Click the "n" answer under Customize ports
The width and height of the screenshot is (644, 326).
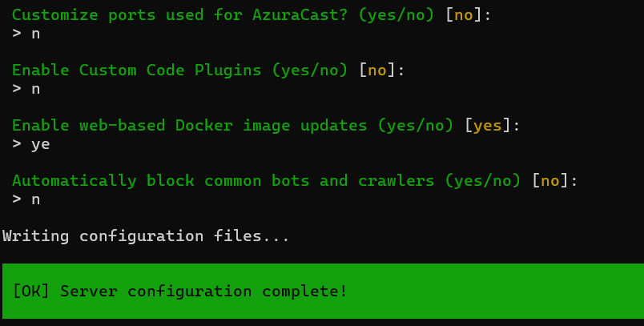coord(36,34)
